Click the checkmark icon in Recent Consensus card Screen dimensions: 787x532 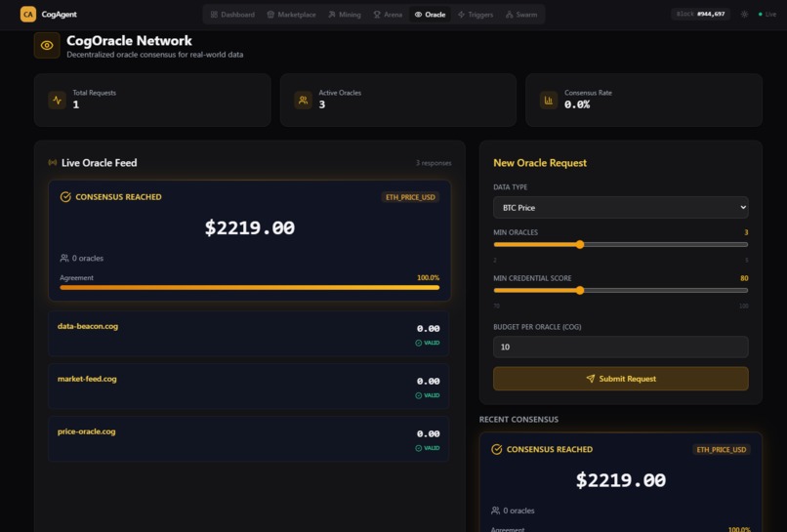click(496, 449)
